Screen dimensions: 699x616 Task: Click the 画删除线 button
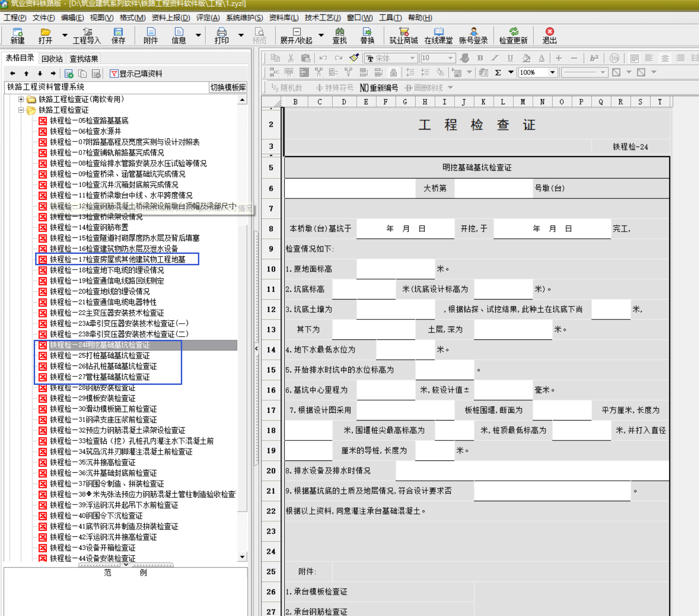pyautogui.click(x=424, y=88)
